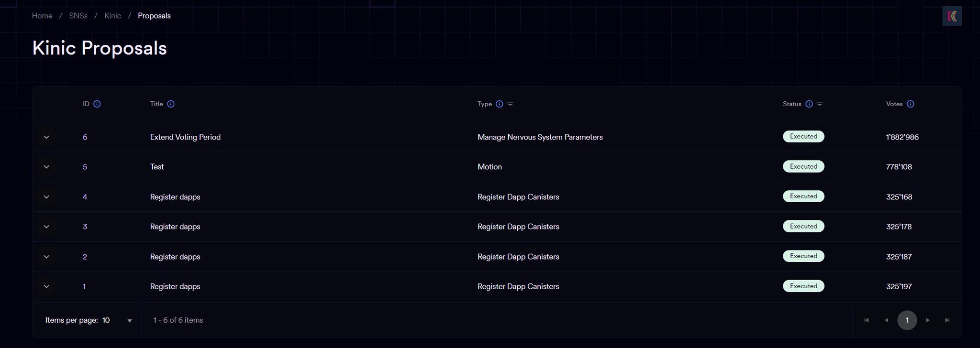Viewport: 980px width, 348px height.
Task: Click the Type column header label
Action: (485, 104)
